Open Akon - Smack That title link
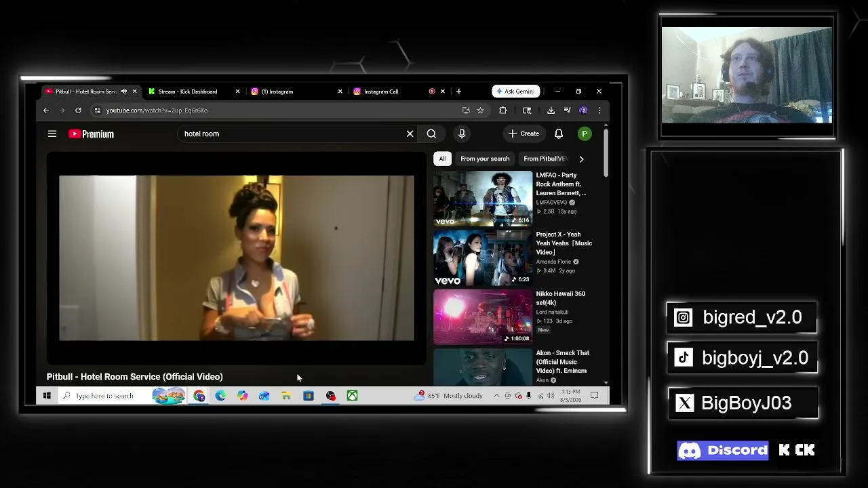 click(x=562, y=362)
